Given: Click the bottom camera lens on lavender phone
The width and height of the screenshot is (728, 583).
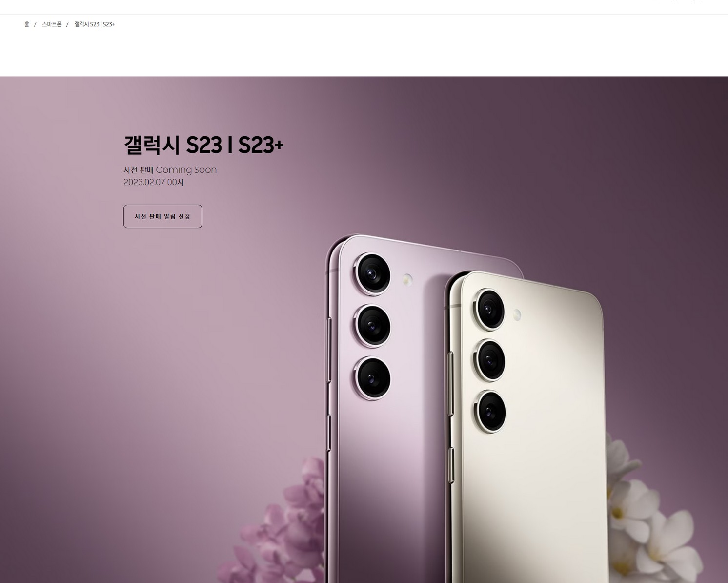Looking at the screenshot, I should click(373, 378).
